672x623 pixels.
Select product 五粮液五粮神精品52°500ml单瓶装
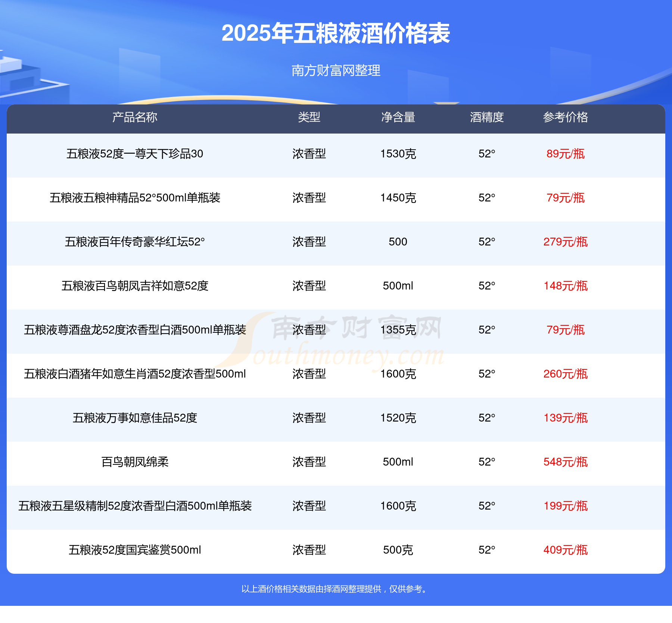(135, 198)
